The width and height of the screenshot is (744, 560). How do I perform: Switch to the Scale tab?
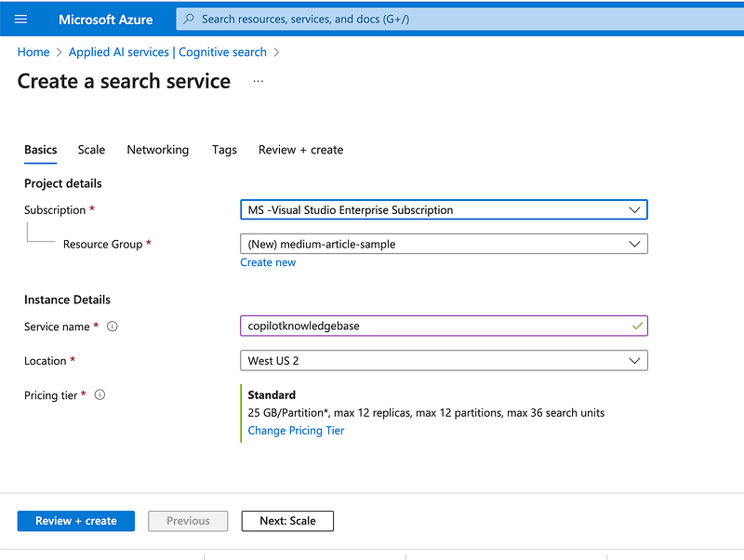[x=91, y=150]
